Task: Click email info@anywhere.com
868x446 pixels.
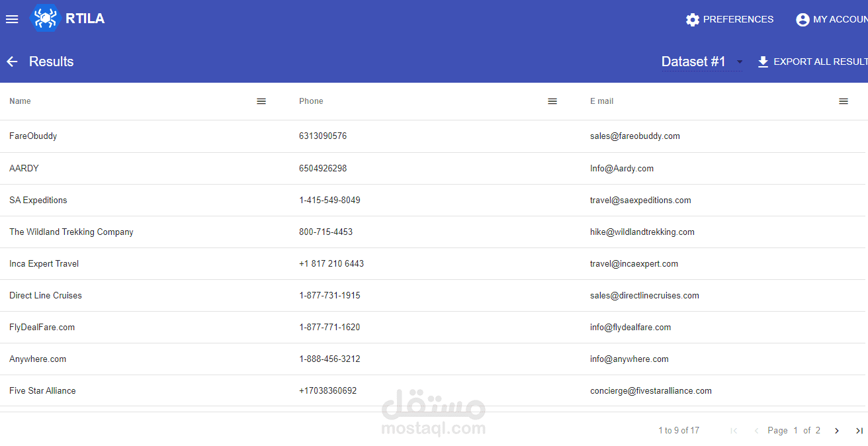Action: [629, 359]
